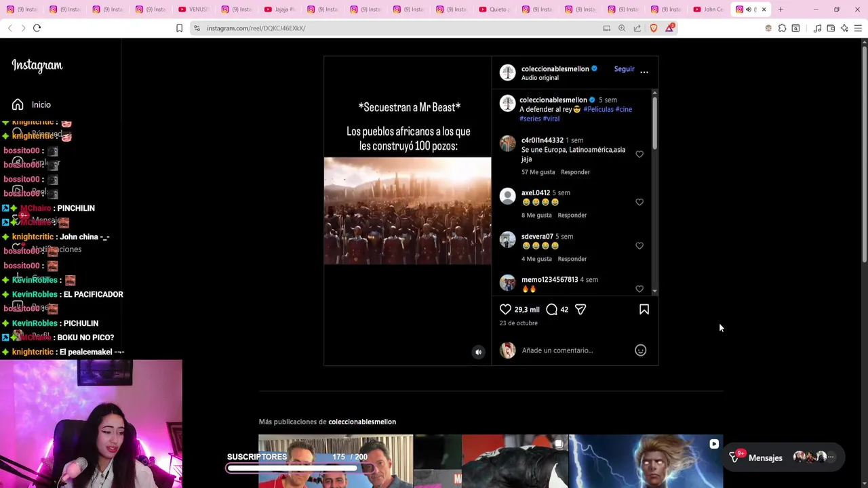Like axel.0412's comment
Image resolution: width=868 pixels, height=488 pixels.
[639, 202]
